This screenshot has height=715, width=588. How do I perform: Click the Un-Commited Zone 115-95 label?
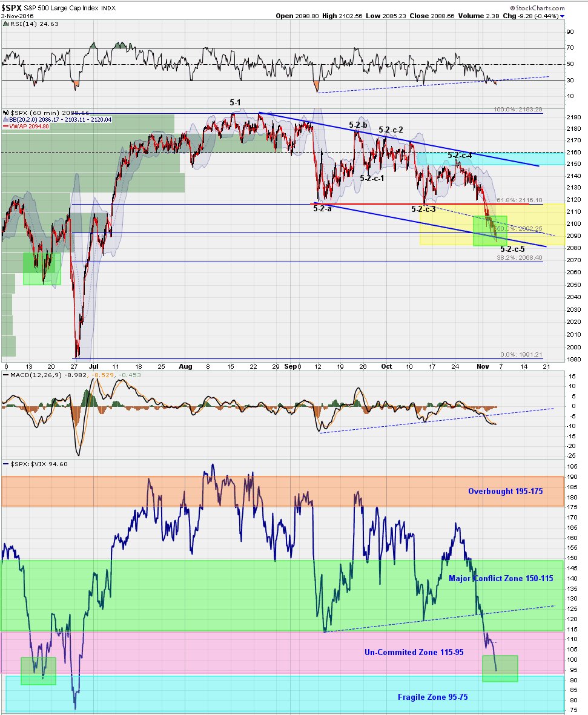point(414,652)
